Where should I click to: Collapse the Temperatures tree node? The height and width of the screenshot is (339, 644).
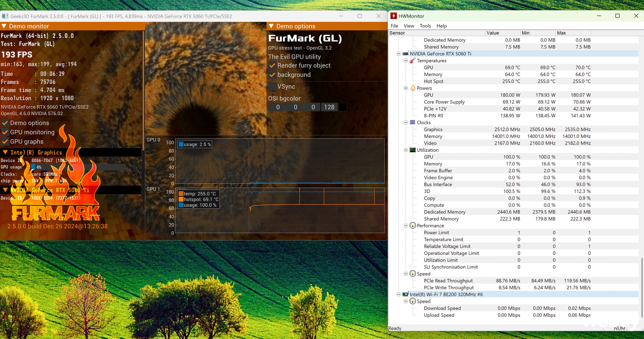(x=406, y=60)
